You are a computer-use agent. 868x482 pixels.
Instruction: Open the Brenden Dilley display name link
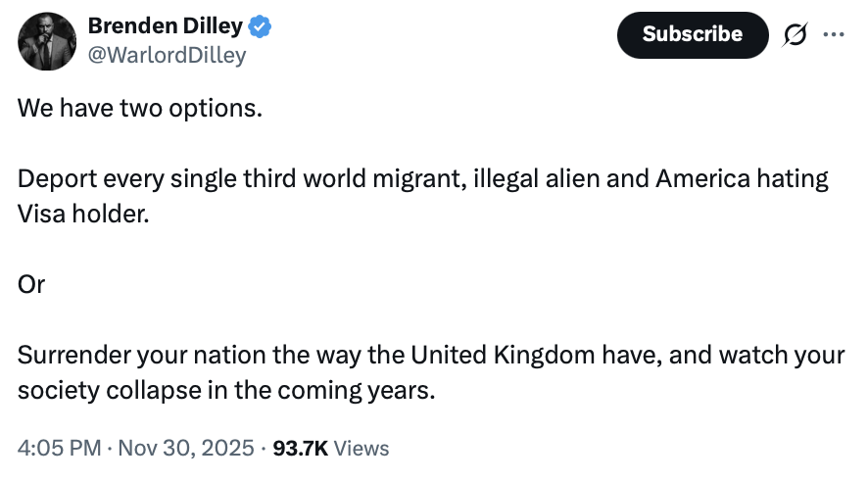pyautogui.click(x=166, y=26)
